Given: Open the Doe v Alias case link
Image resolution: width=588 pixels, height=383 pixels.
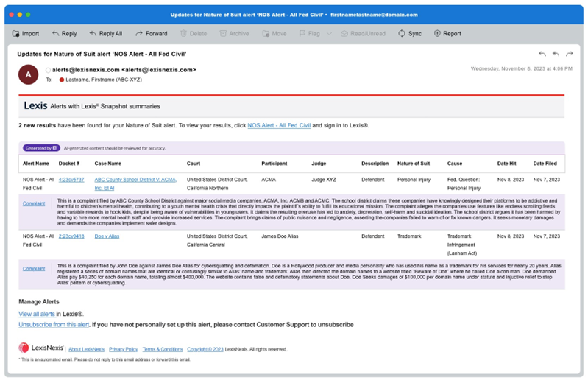Looking at the screenshot, I should coord(107,236).
